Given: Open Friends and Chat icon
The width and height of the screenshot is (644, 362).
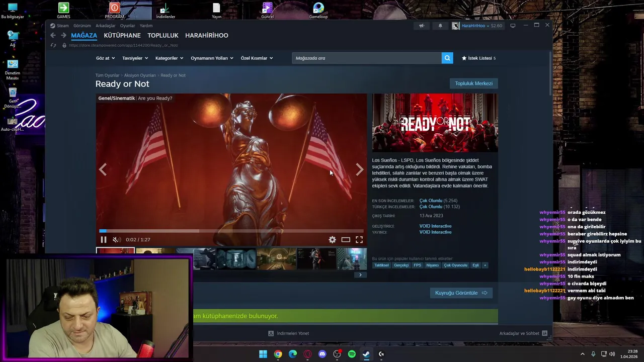Looking at the screenshot, I should [544, 333].
